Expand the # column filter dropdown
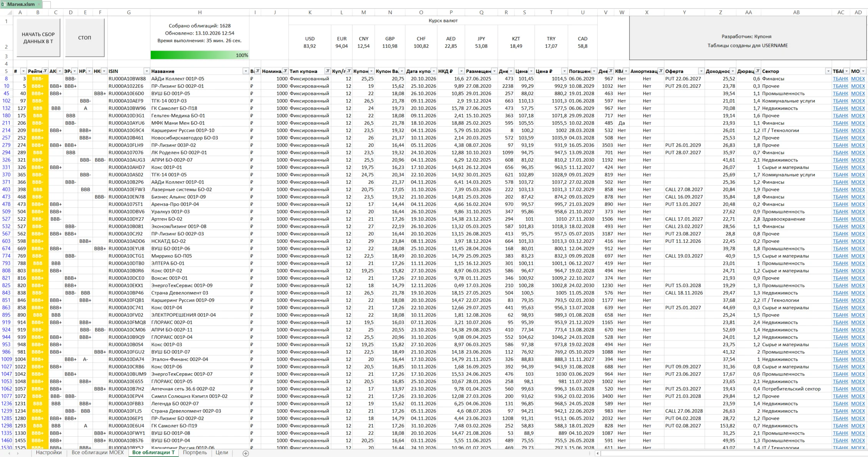The image size is (868, 457). 23,71
